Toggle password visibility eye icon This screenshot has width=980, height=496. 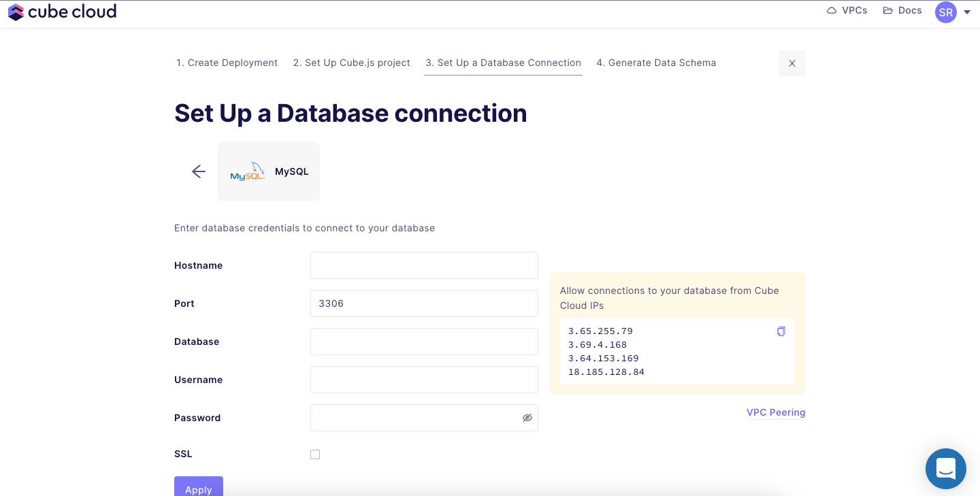[527, 418]
